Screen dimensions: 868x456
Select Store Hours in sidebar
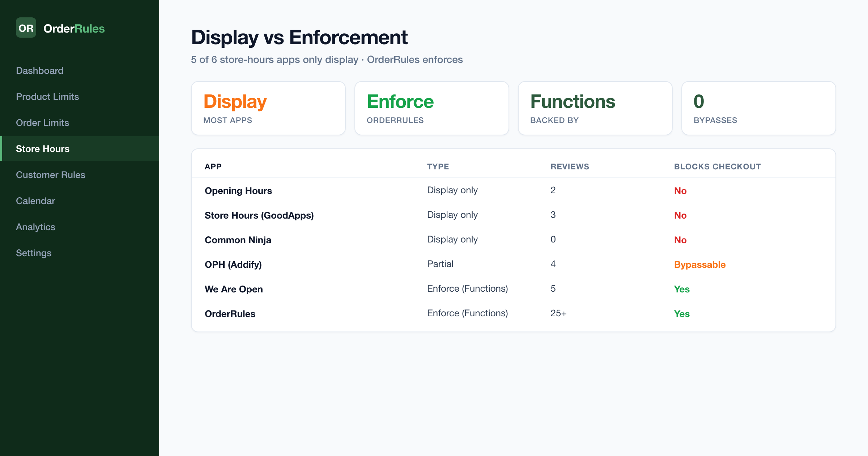coord(80,148)
